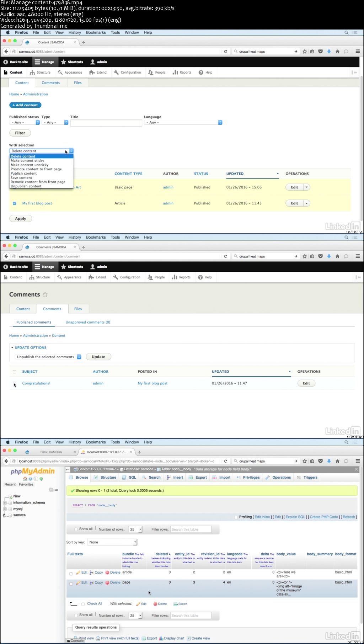
Task: Open the Type filter dropdown
Action: [55, 122]
